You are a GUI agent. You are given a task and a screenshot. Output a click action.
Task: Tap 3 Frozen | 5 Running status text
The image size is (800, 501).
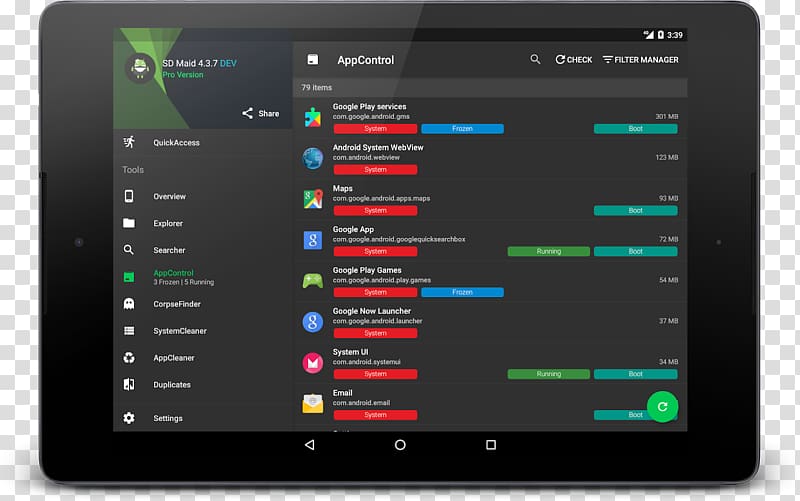coord(184,282)
